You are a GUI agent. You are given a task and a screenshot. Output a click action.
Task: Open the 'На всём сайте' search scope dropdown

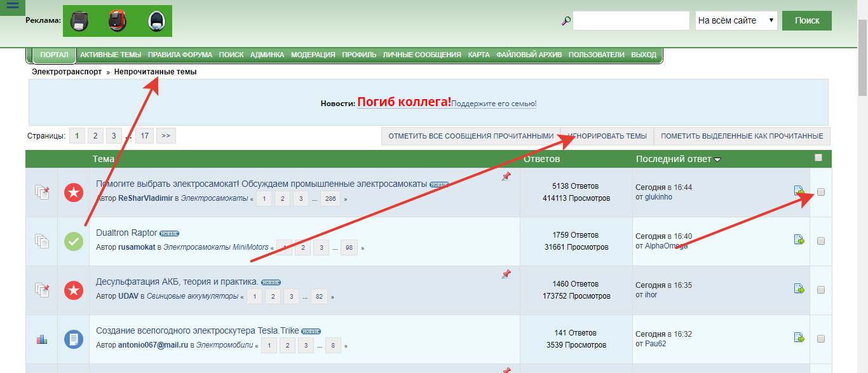[736, 20]
